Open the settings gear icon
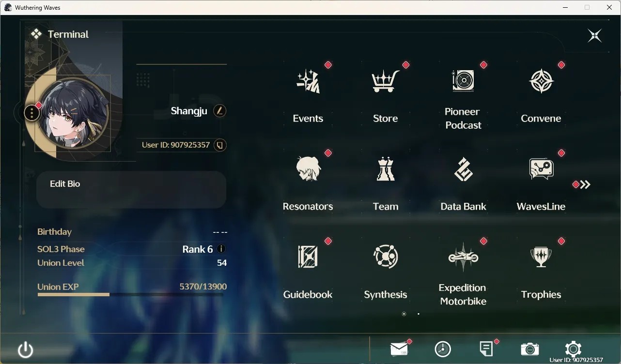621x364 pixels. tap(573, 349)
